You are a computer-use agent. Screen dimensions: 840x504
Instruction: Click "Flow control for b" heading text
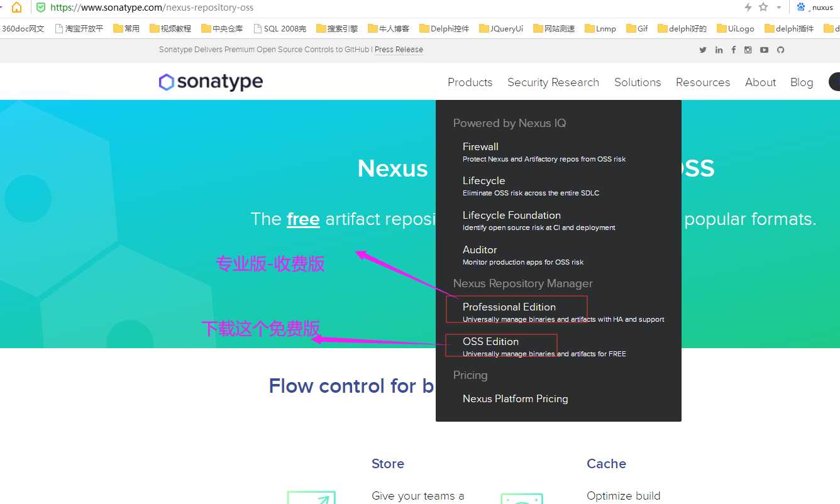[x=351, y=386]
